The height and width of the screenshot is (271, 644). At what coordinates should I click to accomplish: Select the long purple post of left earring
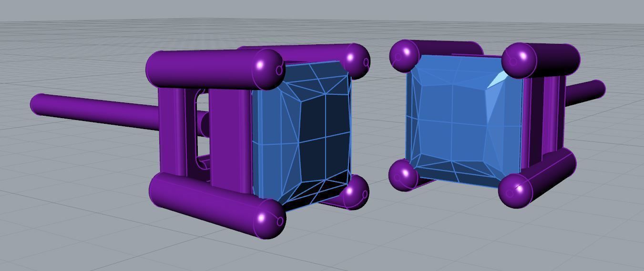click(x=95, y=110)
